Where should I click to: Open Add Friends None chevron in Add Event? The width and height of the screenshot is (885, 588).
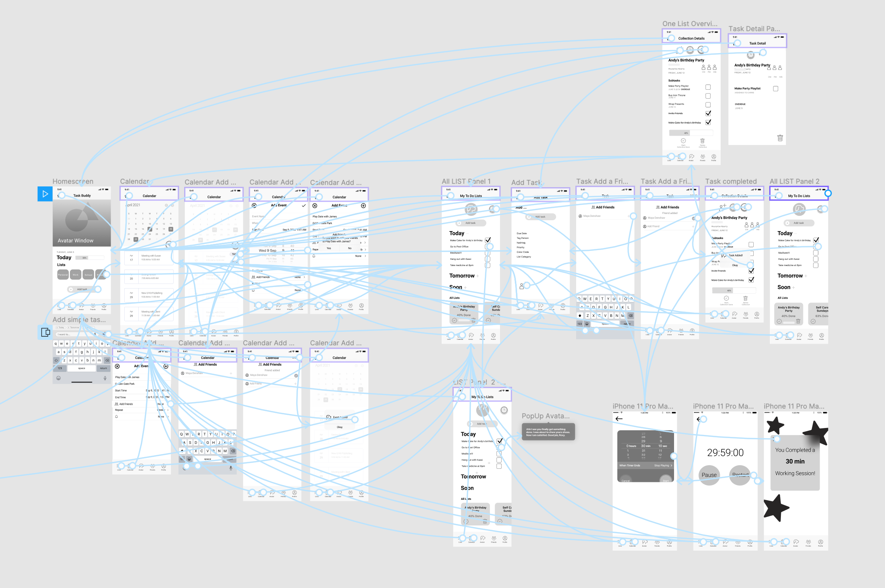[x=304, y=277]
